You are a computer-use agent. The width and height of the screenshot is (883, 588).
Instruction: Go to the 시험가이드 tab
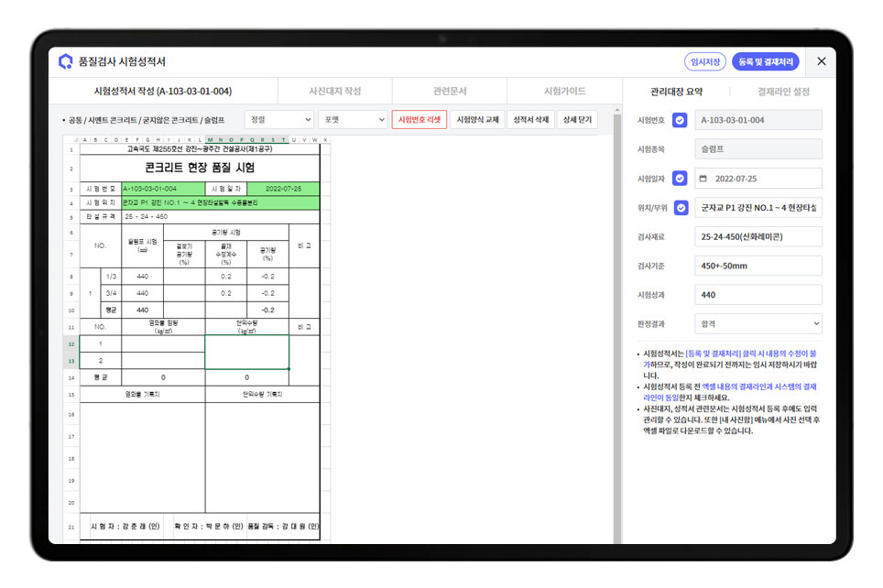tap(564, 92)
